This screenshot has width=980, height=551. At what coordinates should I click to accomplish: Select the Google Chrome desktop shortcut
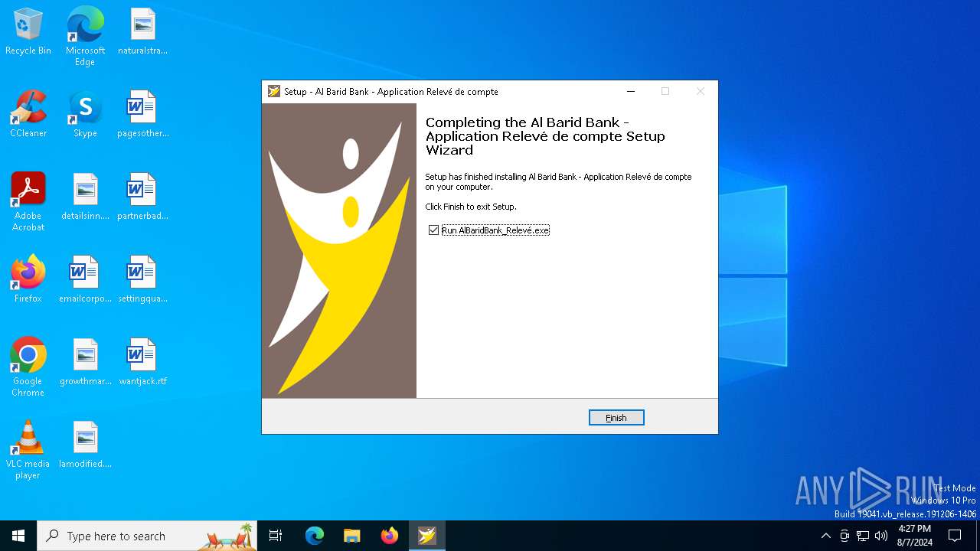click(28, 367)
